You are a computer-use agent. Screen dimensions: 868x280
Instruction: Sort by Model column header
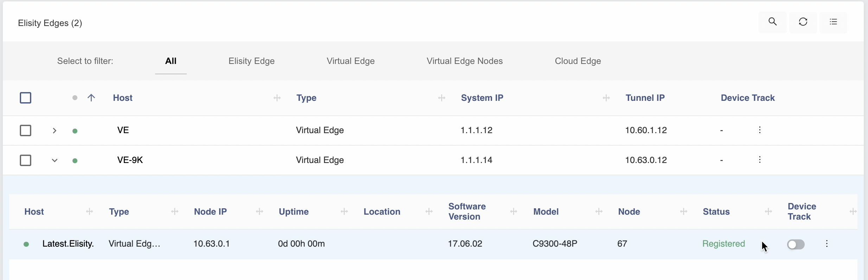(x=546, y=211)
